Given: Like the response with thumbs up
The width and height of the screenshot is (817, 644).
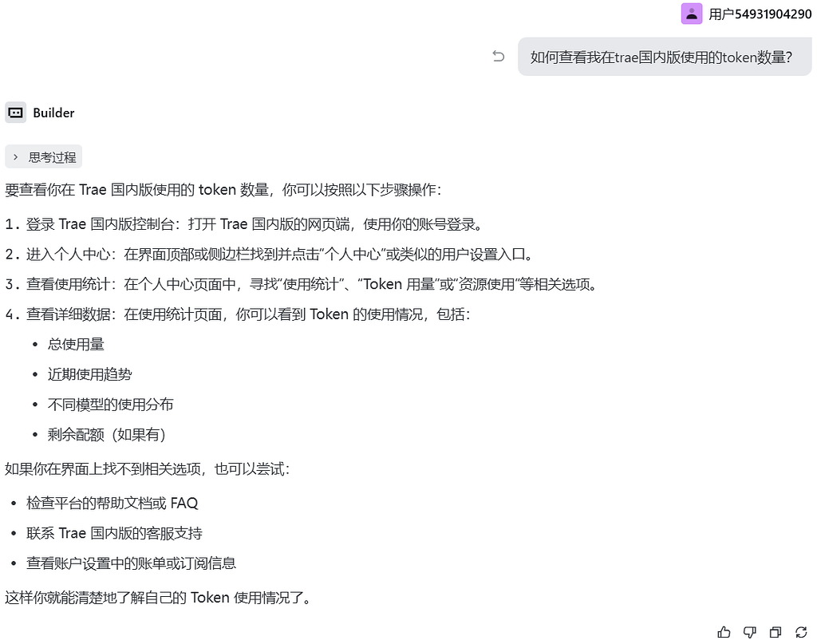Looking at the screenshot, I should click(724, 632).
